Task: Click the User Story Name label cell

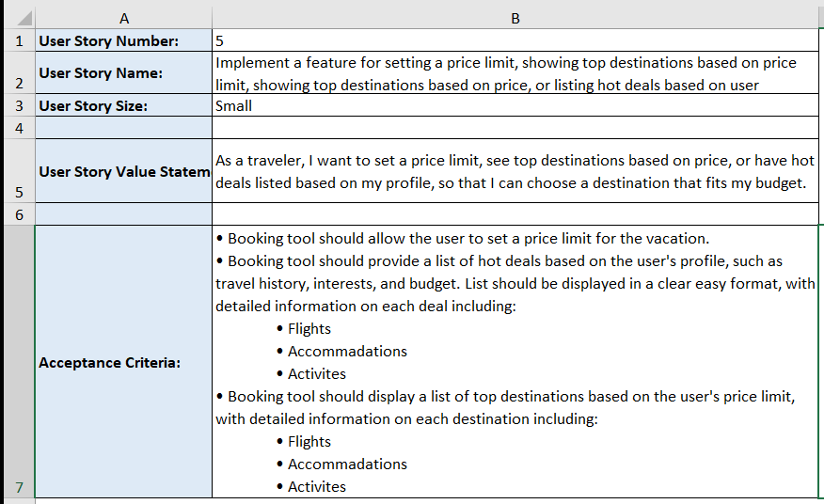Action: [x=123, y=72]
